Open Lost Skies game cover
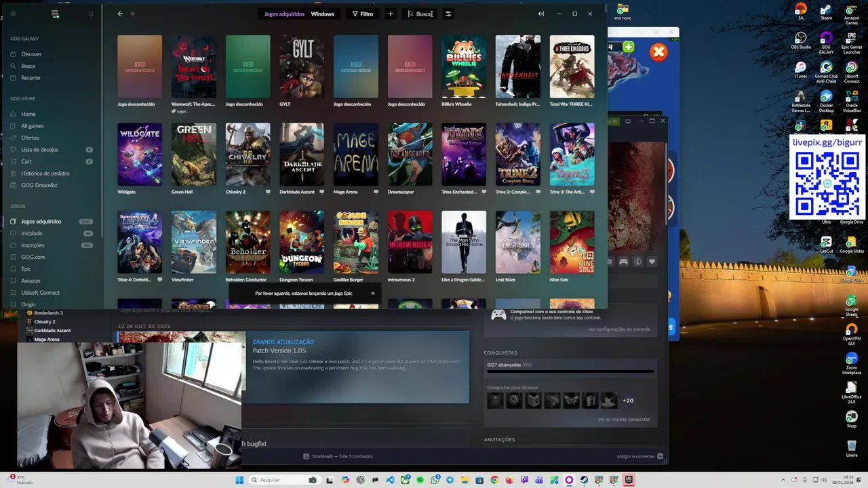This screenshot has width=868, height=488. [518, 243]
